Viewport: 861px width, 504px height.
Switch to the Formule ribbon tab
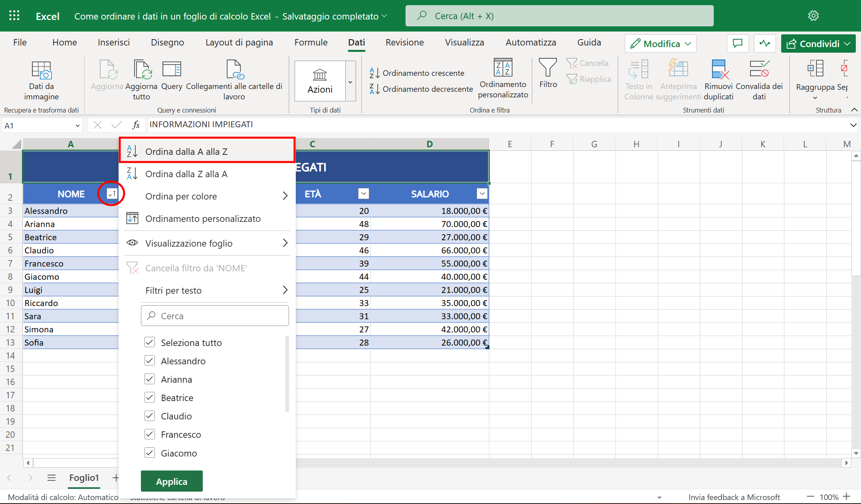(x=311, y=42)
